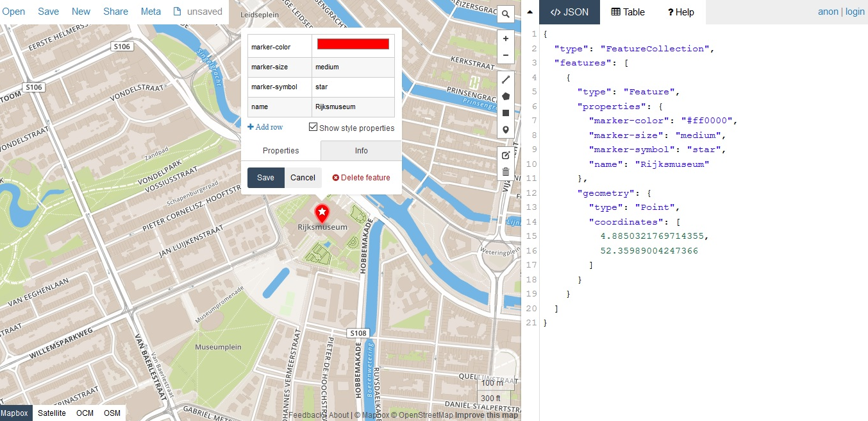Switch to OSM base layer

[x=112, y=413]
